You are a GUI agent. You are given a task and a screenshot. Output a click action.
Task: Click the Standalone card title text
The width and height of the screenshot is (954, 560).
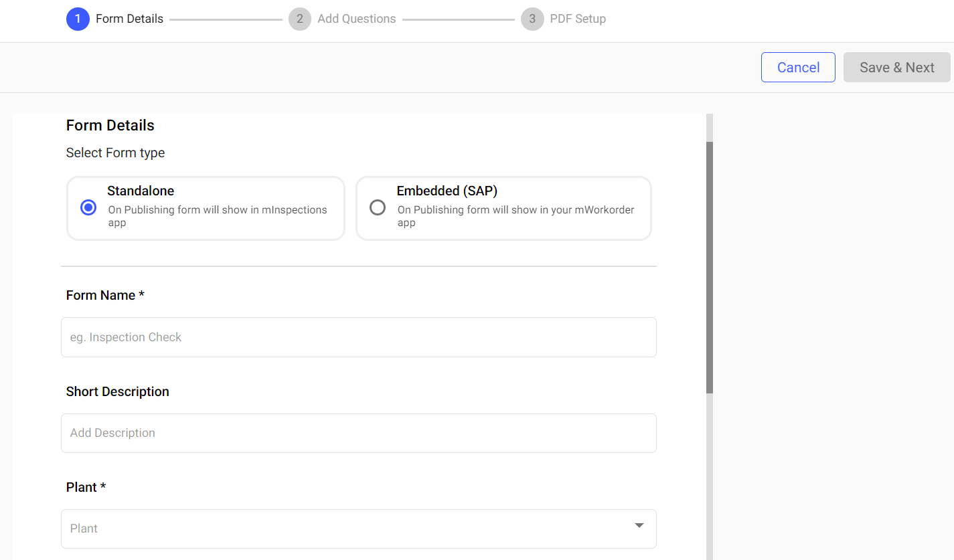141,191
